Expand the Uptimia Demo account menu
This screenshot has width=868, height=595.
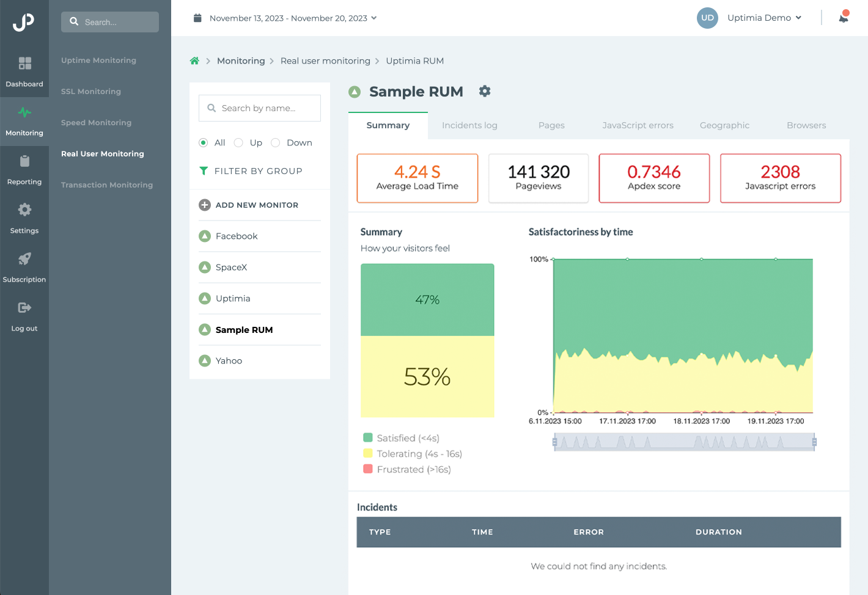pos(764,18)
